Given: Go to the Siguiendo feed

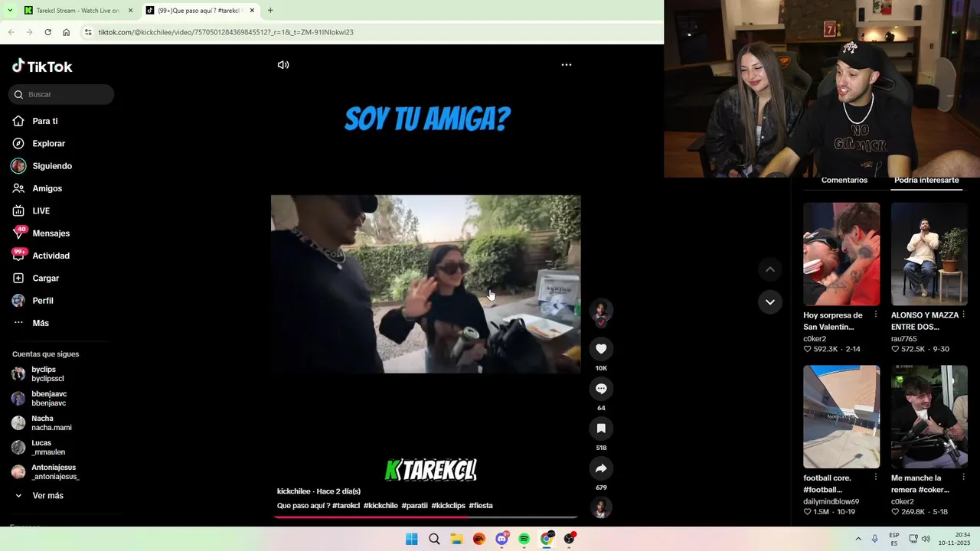Looking at the screenshot, I should [52, 166].
